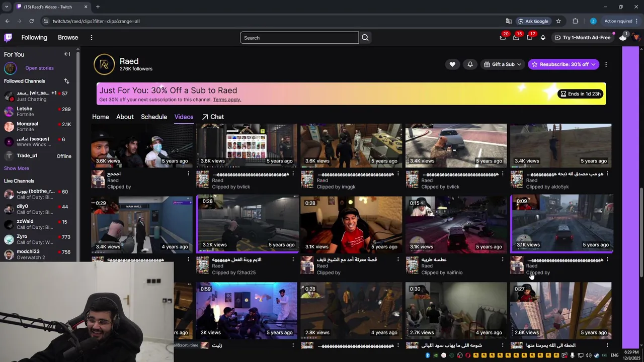
Task: Open Trade_p1 offline channel
Action: (38, 156)
